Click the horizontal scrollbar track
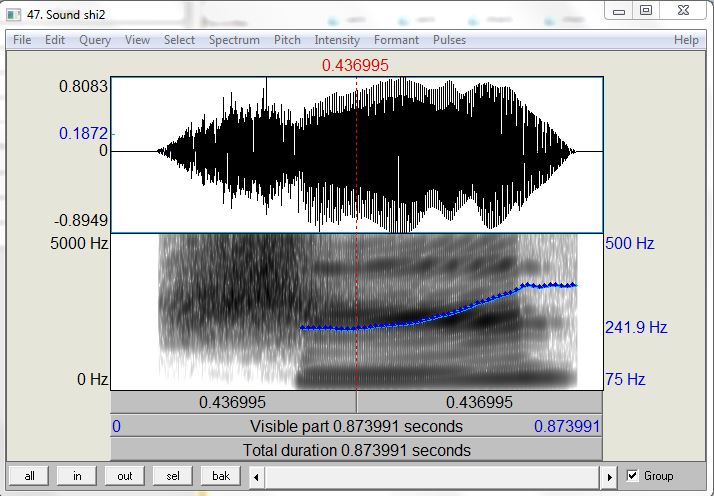The width and height of the screenshot is (714, 496). [433, 477]
